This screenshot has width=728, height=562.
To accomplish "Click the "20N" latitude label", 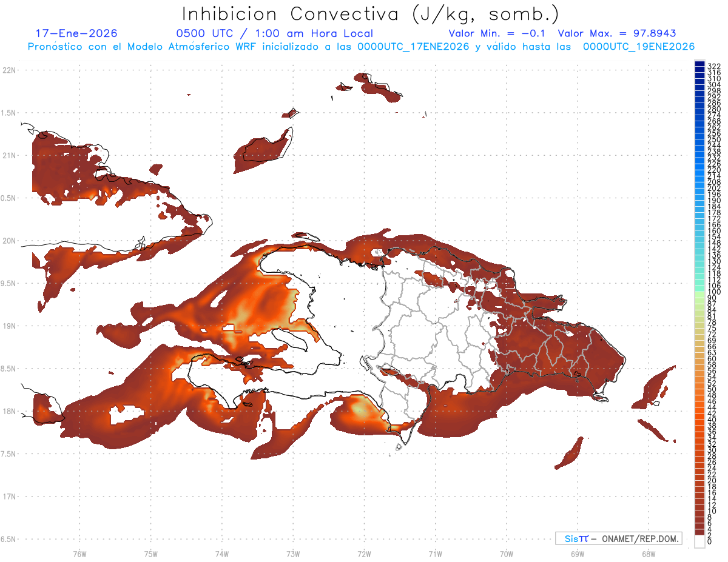I will 9,241.
